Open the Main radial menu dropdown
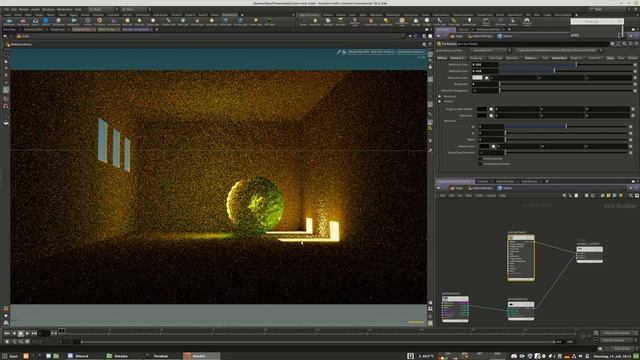This screenshot has height=360, width=640. pos(136,9)
